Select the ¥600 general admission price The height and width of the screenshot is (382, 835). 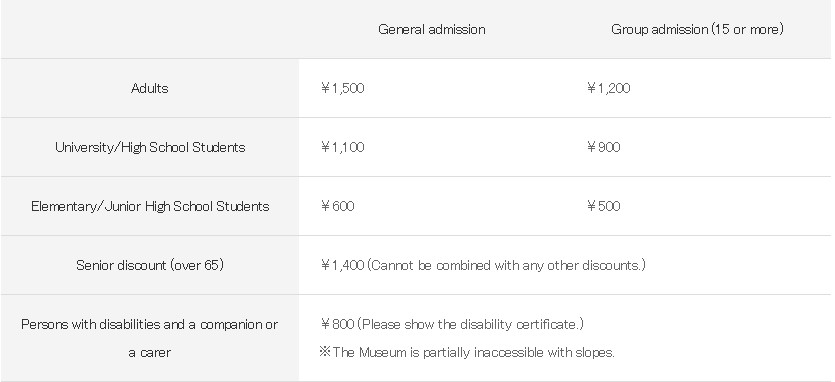[337, 206]
